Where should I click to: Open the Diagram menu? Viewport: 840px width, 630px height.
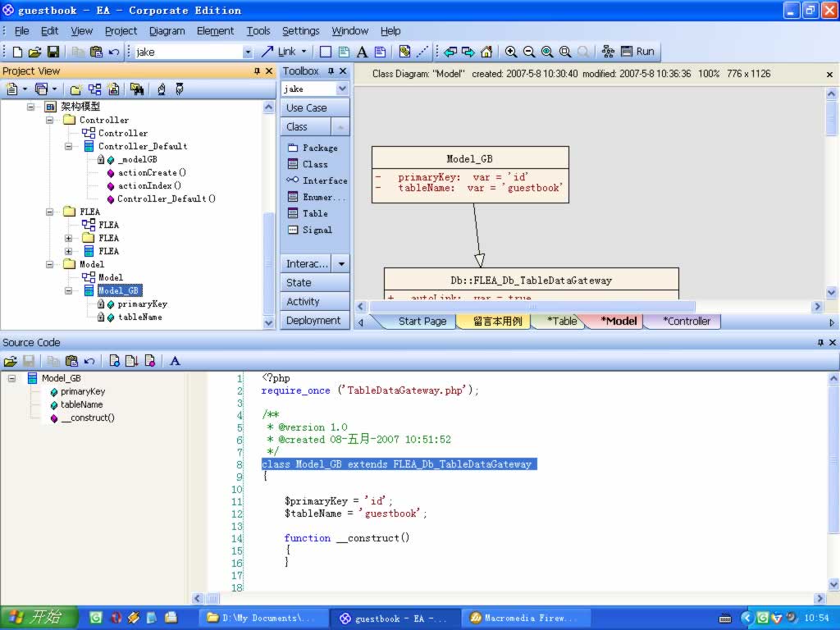167,31
